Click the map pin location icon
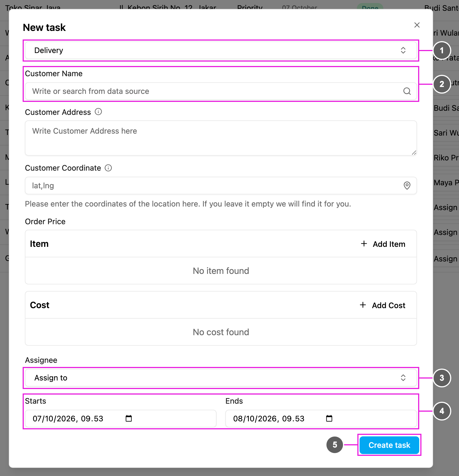The height and width of the screenshot is (476, 459). 407,186
